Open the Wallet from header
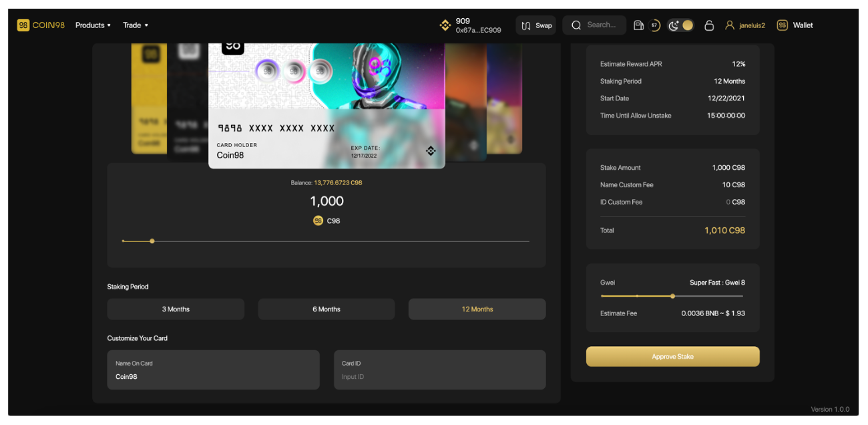The width and height of the screenshot is (868, 425). 795,25
